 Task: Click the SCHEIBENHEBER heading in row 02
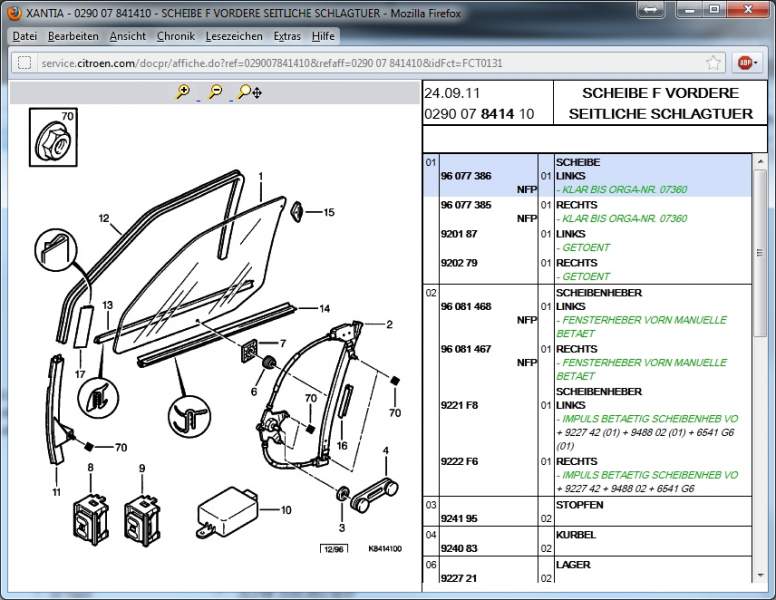point(599,293)
